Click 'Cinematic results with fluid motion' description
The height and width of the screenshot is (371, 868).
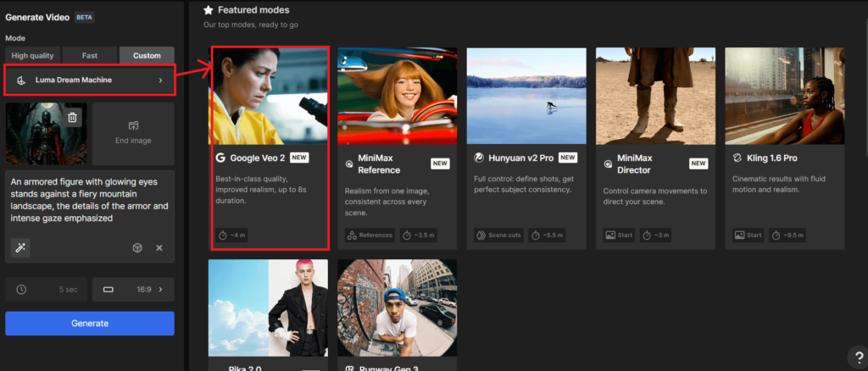tap(781, 184)
